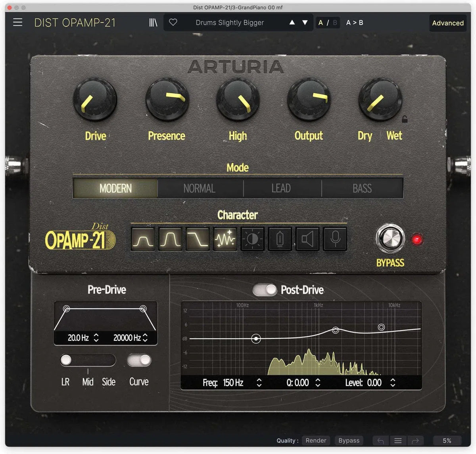Screen dimensions: 476x454
Task: Select the tube character icon
Action: click(x=280, y=239)
